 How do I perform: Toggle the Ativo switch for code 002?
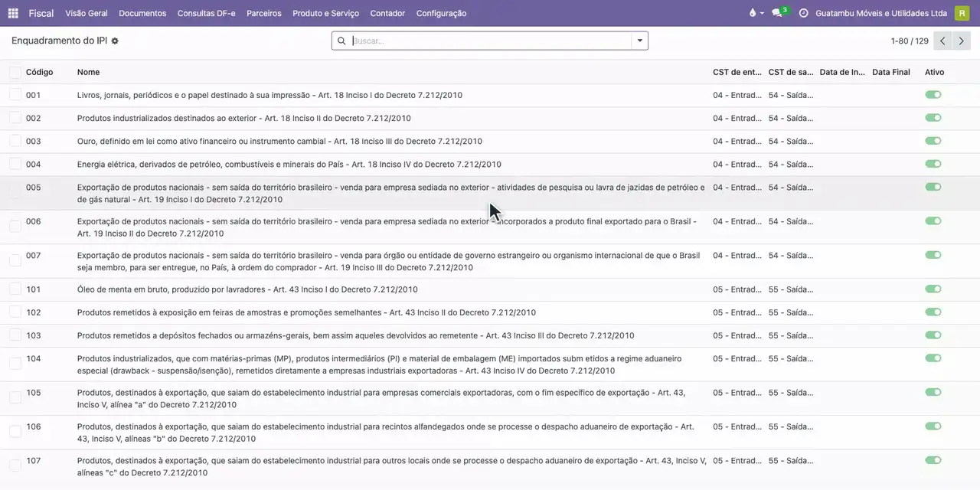click(933, 118)
